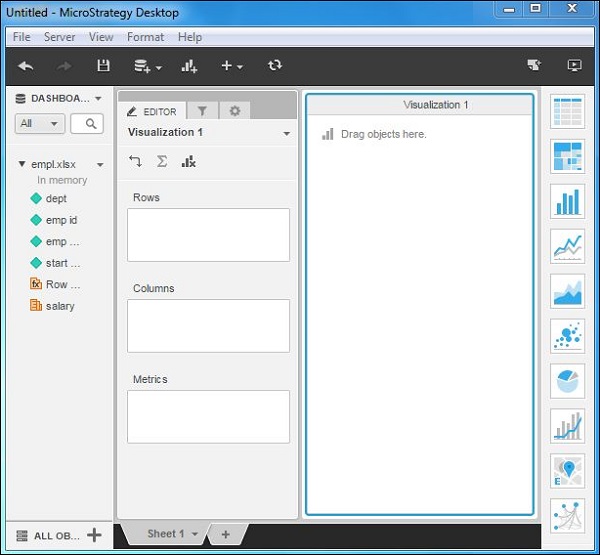Open the File menu

point(21,37)
